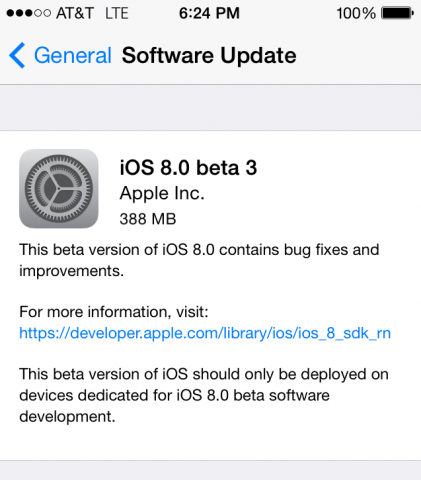
Task: Tap the iOS 8.0 beta 3 heading
Action: 188,167
